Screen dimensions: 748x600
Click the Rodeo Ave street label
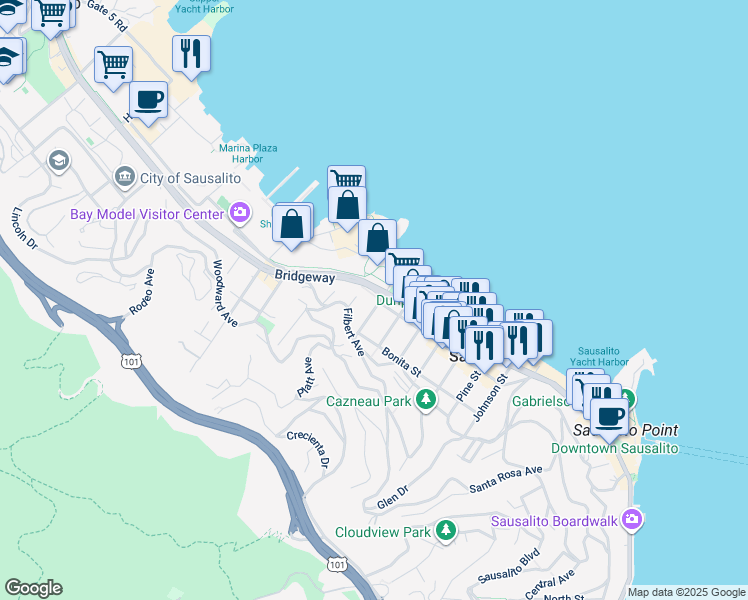[x=142, y=292]
